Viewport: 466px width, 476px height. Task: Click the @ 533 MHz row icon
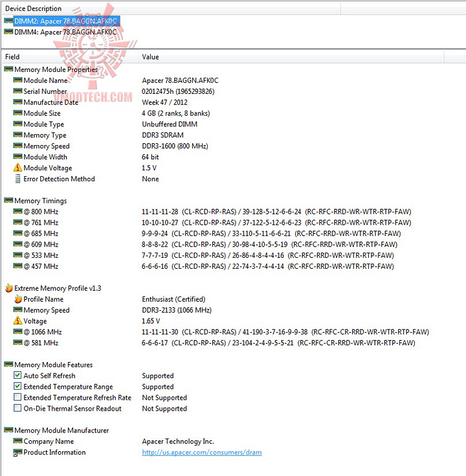point(18,255)
